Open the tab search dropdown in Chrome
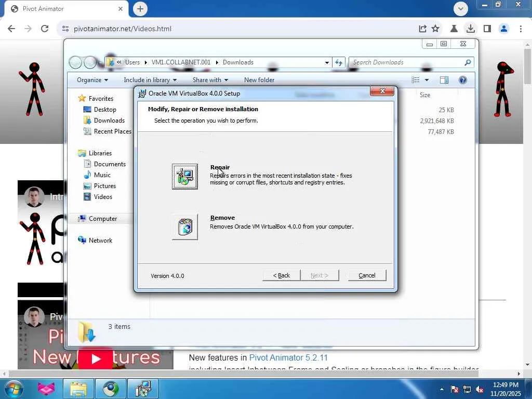Image resolution: width=532 pixels, height=399 pixels. pos(460,9)
